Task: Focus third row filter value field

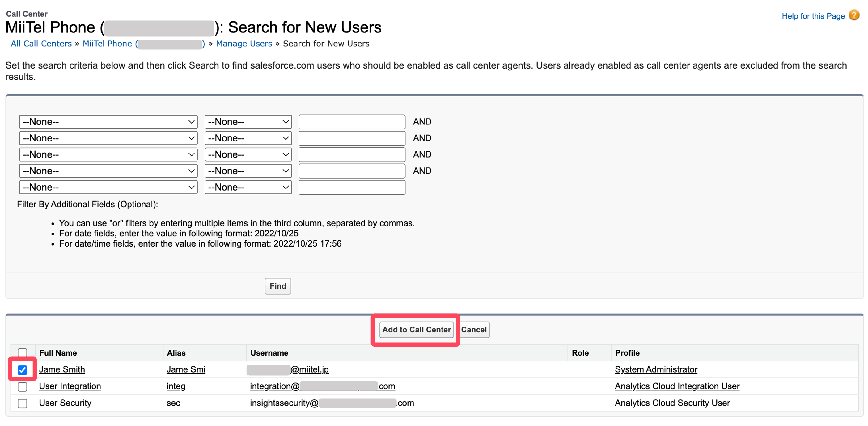Action: click(352, 154)
